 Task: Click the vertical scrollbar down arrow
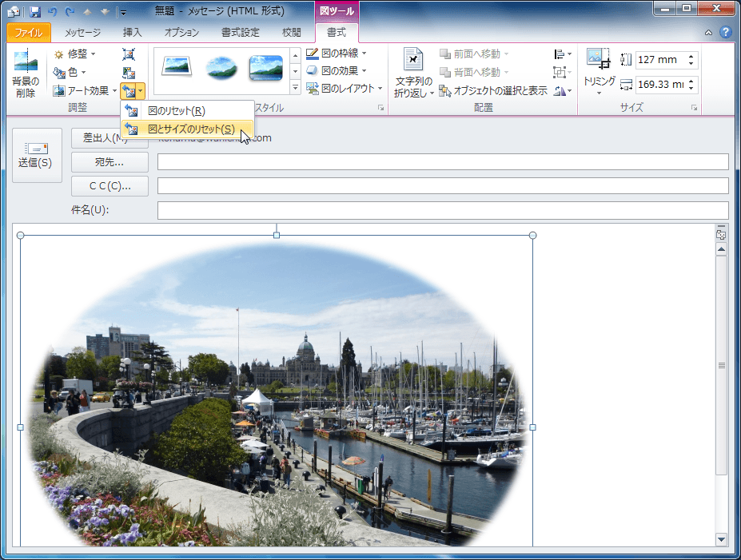click(721, 538)
